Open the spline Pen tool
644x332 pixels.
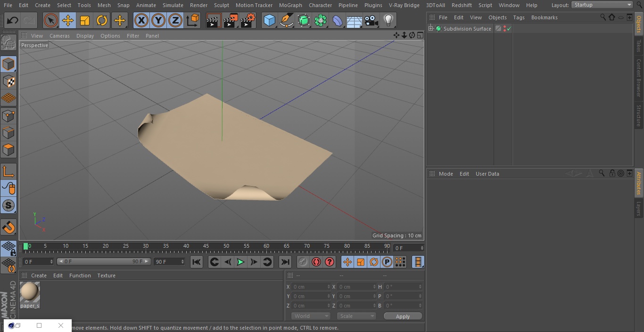point(287,21)
